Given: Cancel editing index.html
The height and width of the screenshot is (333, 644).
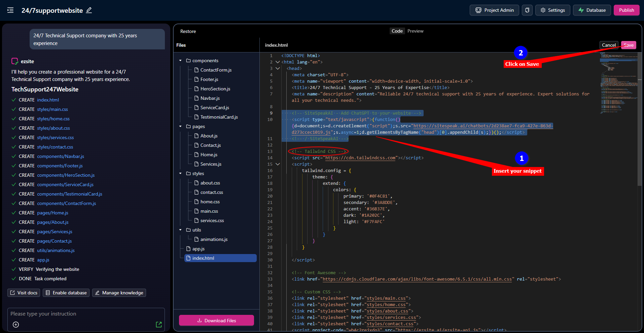Looking at the screenshot, I should point(609,45).
